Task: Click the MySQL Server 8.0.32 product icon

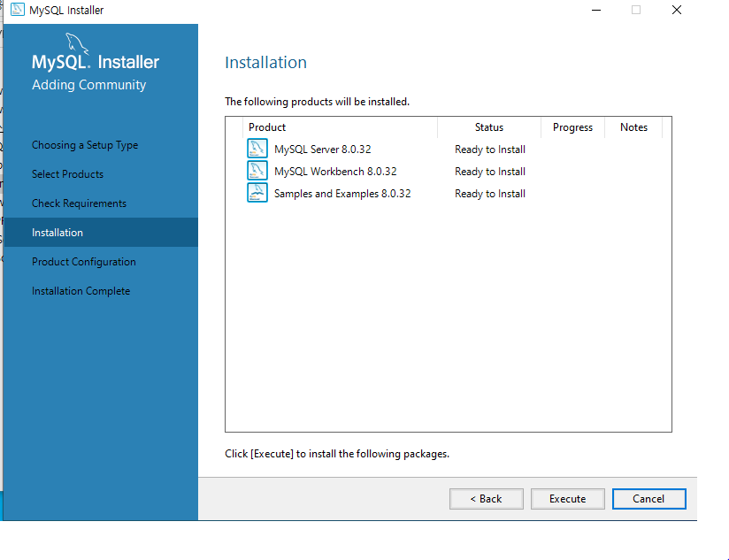Action: (x=257, y=149)
